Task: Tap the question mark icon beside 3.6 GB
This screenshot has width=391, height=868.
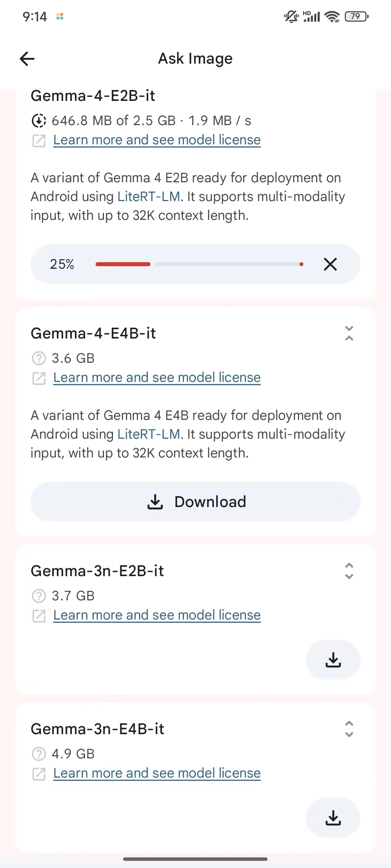Action: point(39,358)
